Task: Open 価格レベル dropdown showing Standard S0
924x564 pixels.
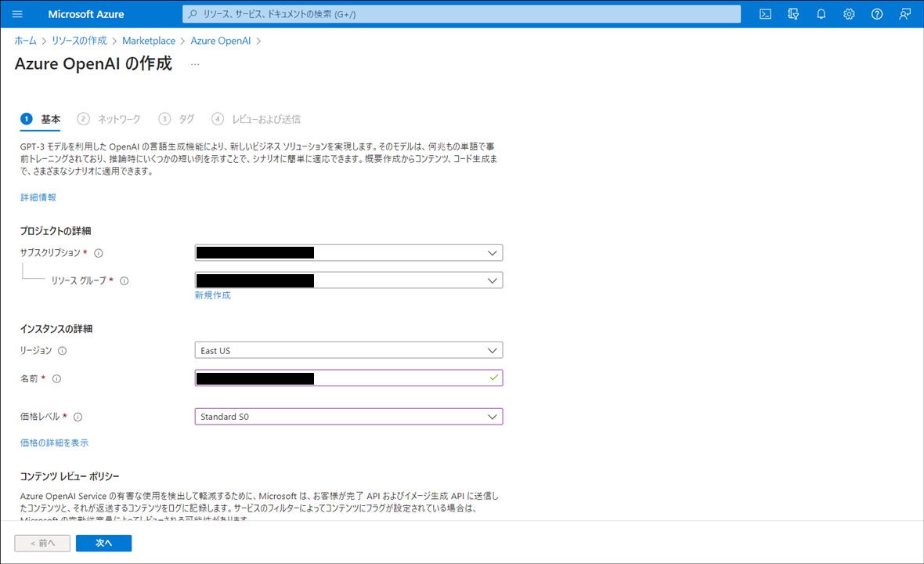Action: pos(349,417)
